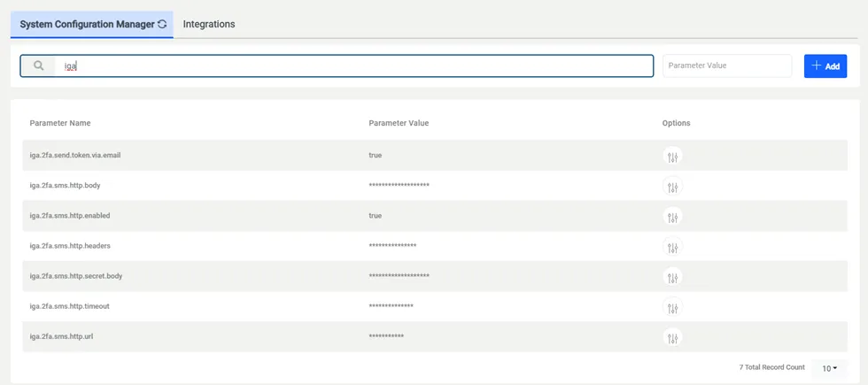Open options icon for iga.2fa.sms.http.body

point(672,187)
